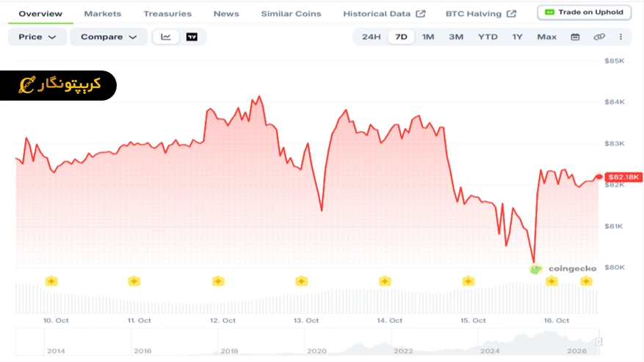Click the yellow news marker above 12. Oct
The width and height of the screenshot is (644, 362).
(x=218, y=281)
